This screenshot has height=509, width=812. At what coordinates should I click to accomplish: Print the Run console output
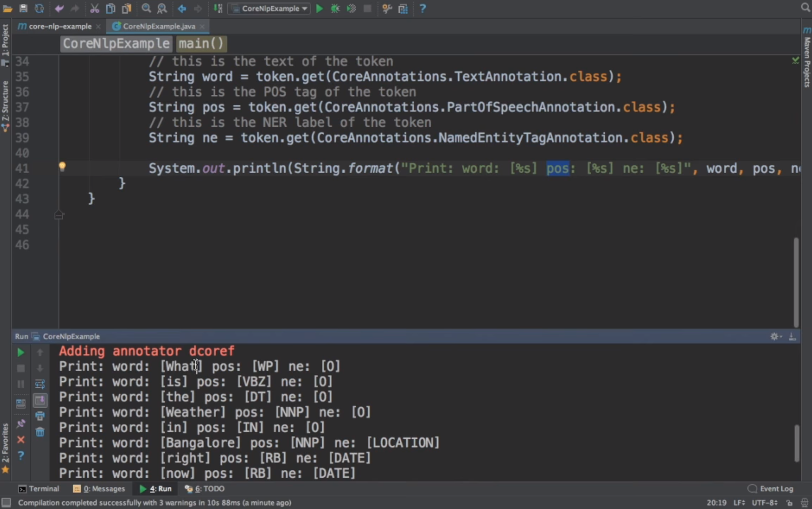(40, 416)
